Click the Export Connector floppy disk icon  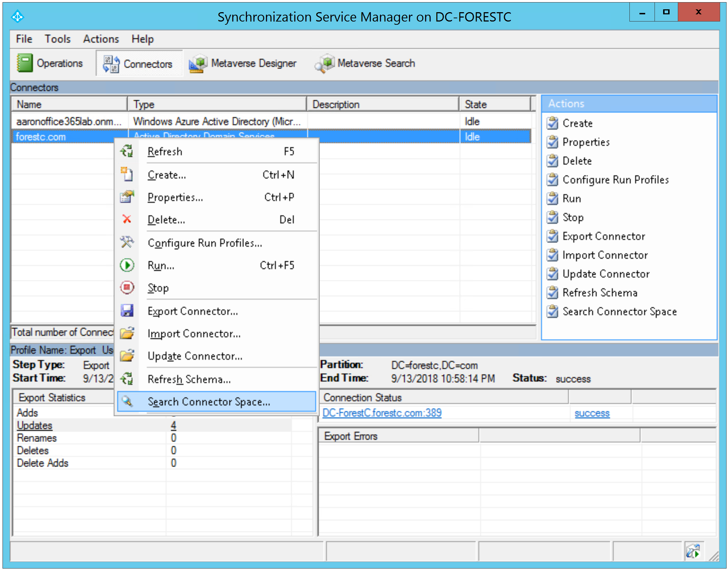pyautogui.click(x=127, y=311)
